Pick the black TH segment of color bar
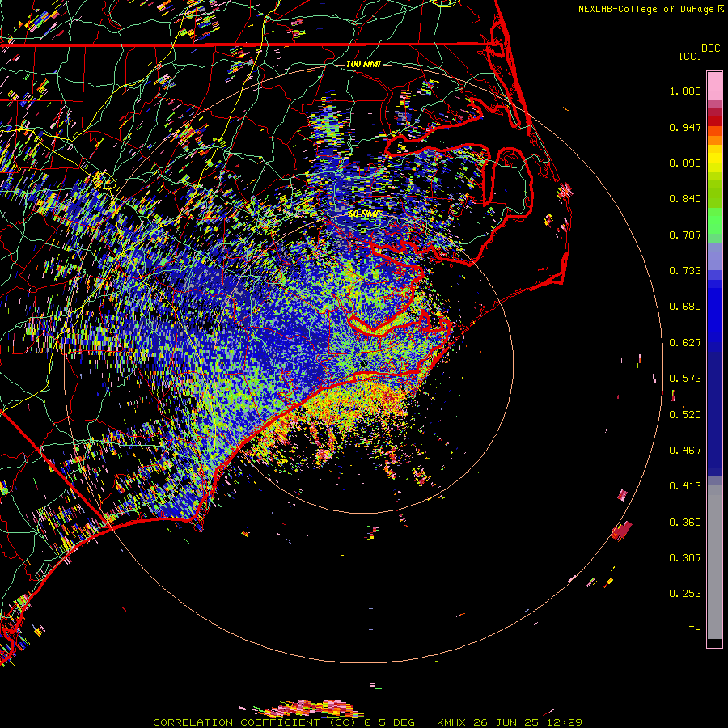 pos(714,643)
